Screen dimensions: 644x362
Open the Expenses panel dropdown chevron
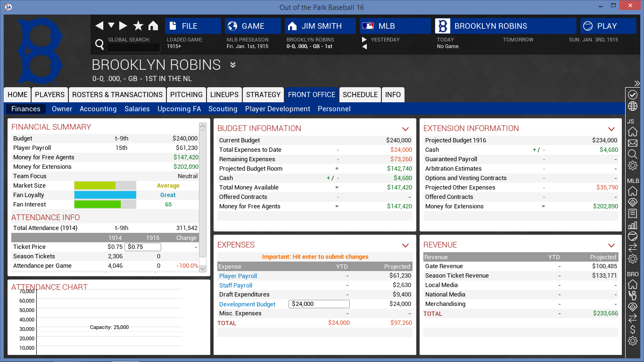405,245
